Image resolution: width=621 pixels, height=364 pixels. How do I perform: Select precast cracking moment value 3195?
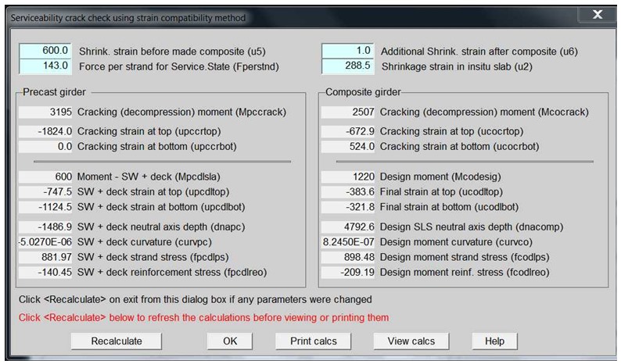[45, 112]
